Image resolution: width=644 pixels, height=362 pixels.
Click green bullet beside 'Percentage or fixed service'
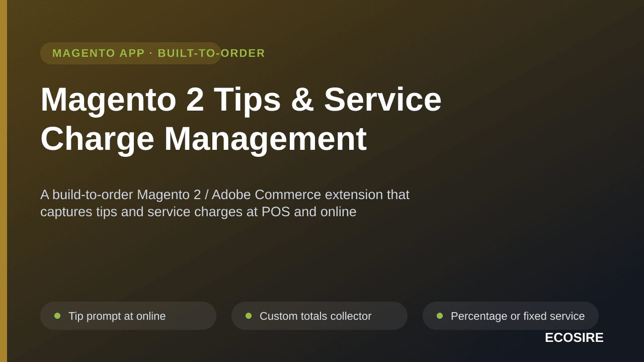440,316
